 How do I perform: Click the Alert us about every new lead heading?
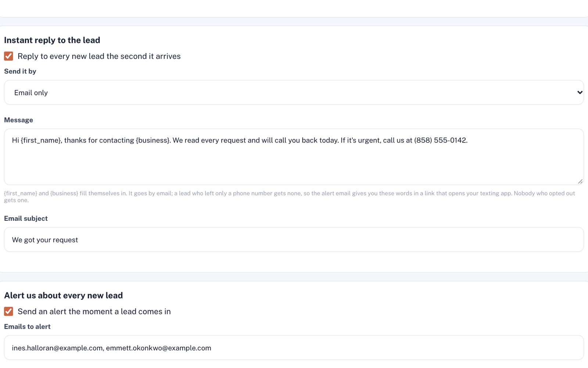[63, 296]
